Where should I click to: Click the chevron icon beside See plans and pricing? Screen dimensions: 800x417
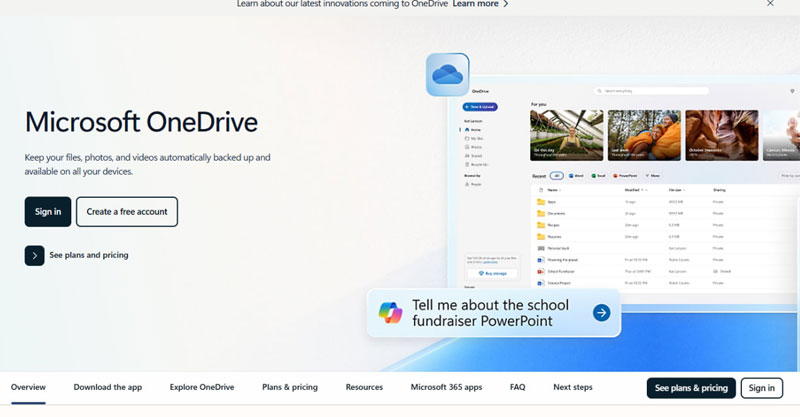click(x=35, y=256)
